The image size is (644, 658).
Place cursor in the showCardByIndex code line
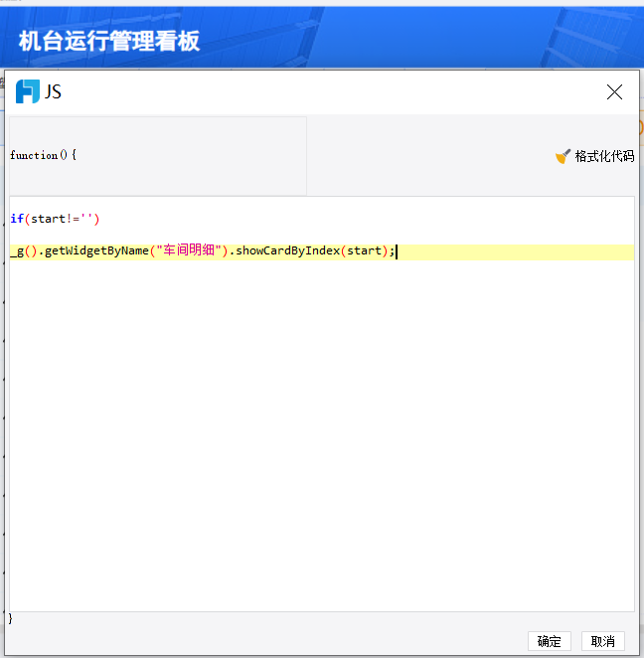tap(322, 251)
